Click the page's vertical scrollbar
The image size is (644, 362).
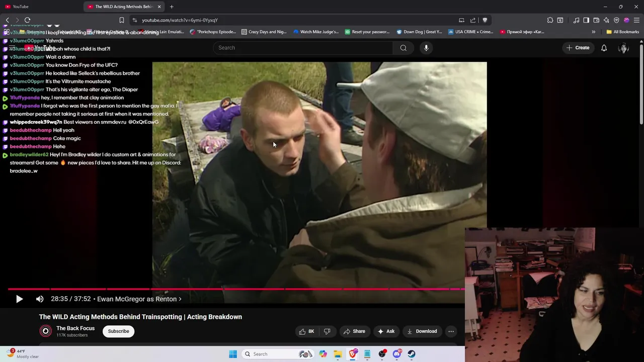tap(641, 84)
